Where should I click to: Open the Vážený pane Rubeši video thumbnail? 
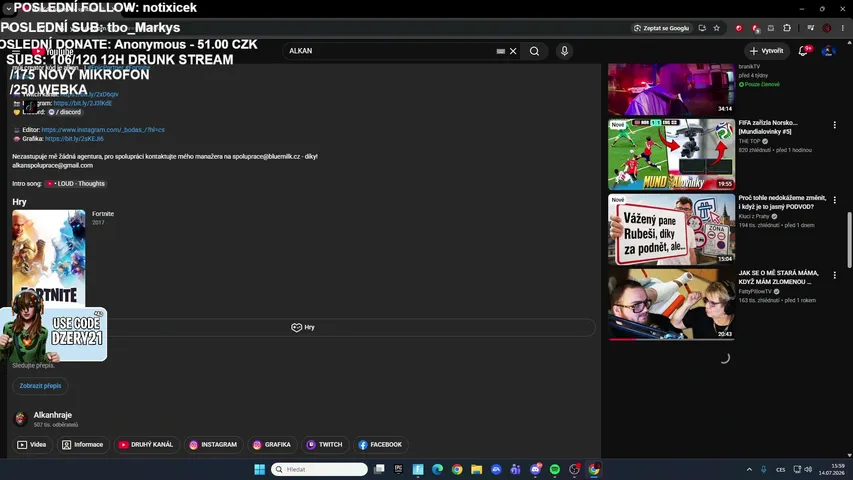point(671,230)
